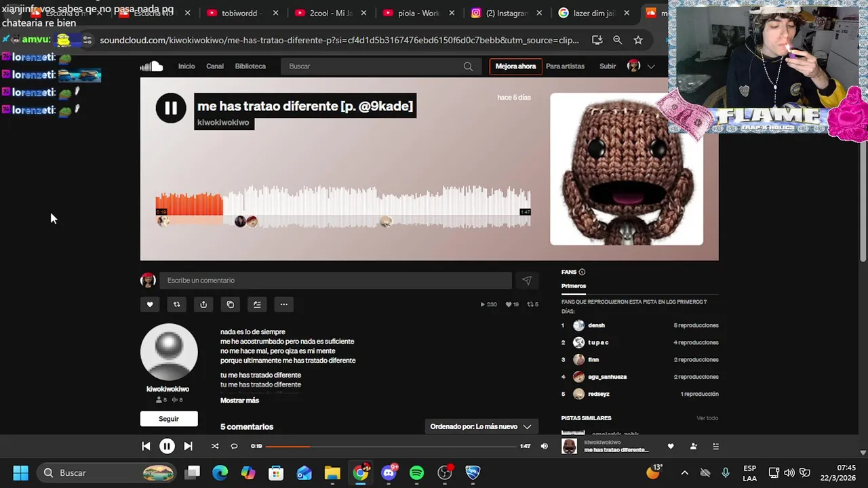Follow the artist from the bottom bar
Viewport: 868px width, 488px height.
pyautogui.click(x=693, y=446)
